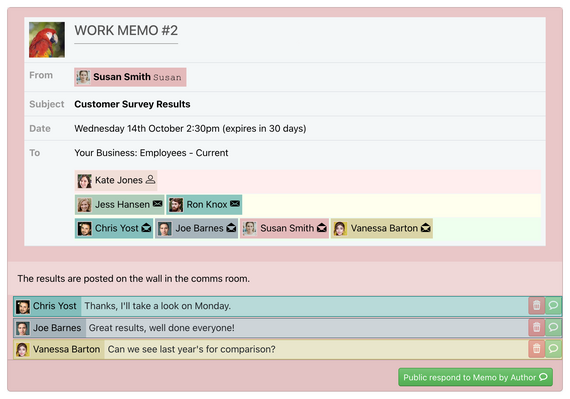Click the person icon beside Kate Jones
570x399 pixels.
[150, 180]
